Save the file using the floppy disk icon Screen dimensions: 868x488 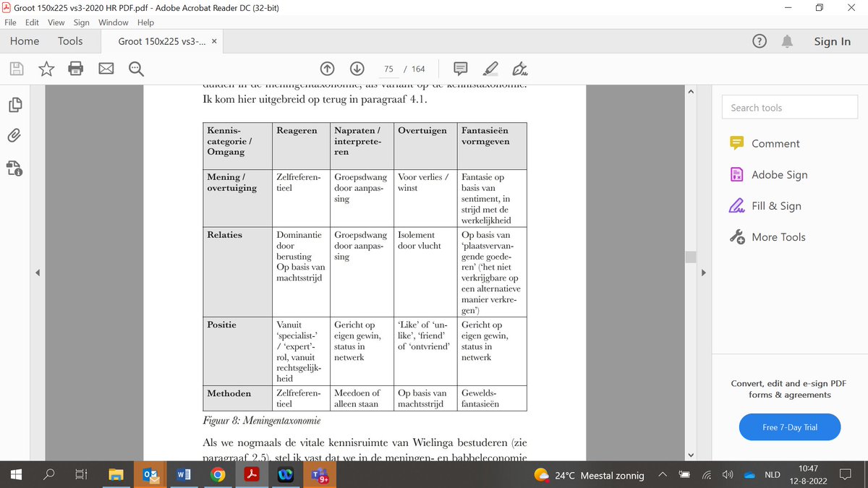(17, 69)
